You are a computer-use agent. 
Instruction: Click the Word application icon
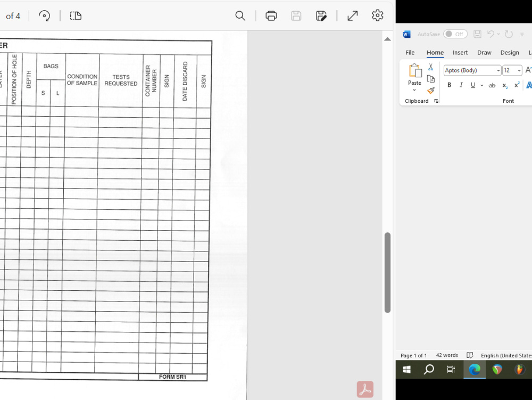click(x=406, y=34)
